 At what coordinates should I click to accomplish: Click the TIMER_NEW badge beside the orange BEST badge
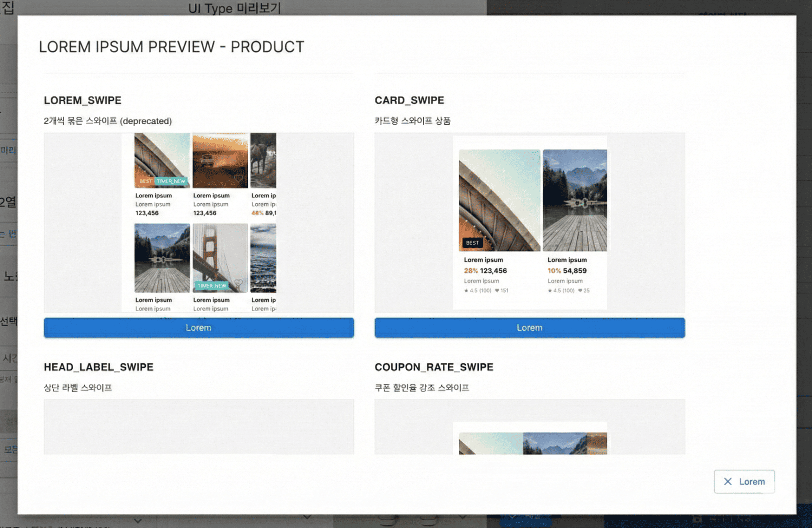coord(171,181)
